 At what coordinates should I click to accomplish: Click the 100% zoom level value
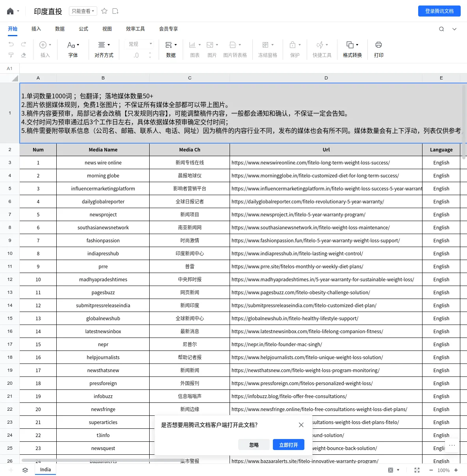click(443, 470)
